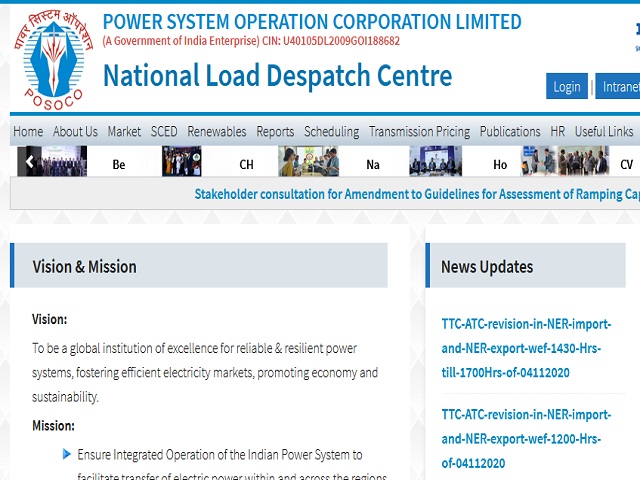The image size is (640, 480).
Task: Click the CIN number text
Action: tap(331, 41)
